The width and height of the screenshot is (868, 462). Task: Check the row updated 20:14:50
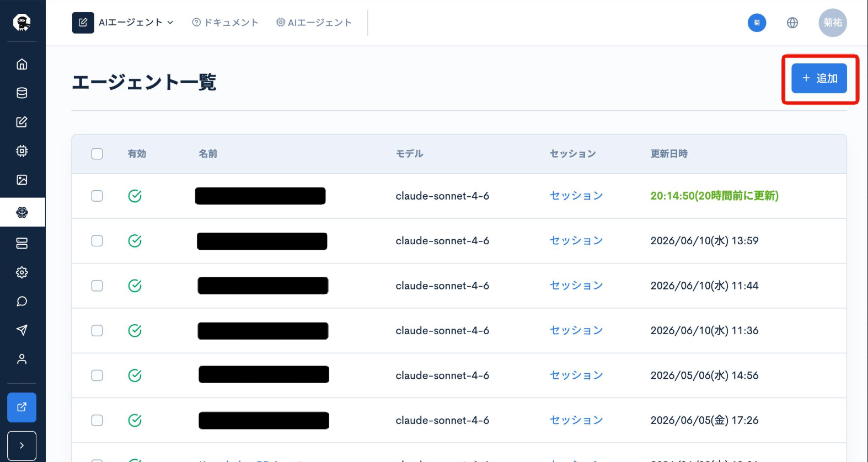[x=97, y=196]
